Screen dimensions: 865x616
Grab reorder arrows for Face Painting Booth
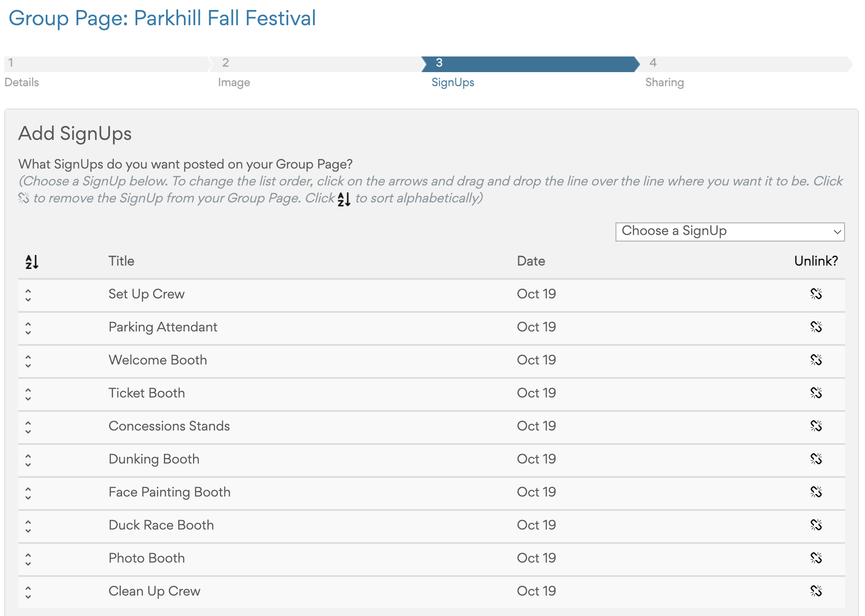(x=28, y=493)
